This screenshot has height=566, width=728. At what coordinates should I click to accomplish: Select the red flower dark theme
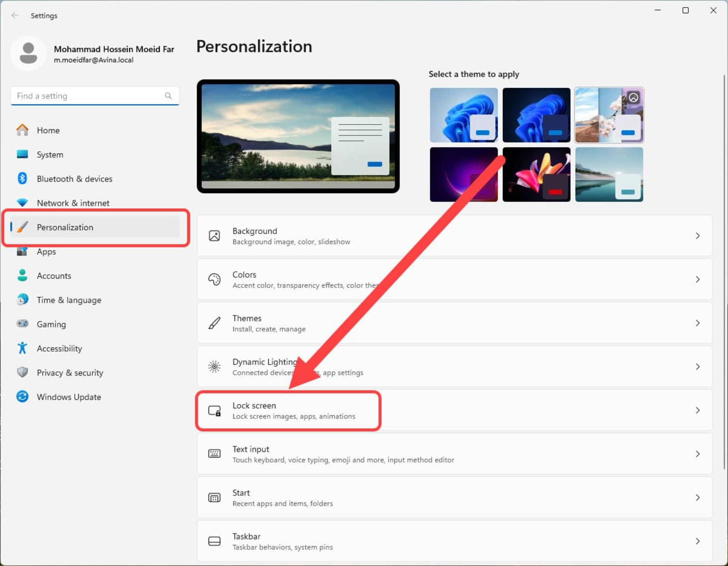pos(536,175)
